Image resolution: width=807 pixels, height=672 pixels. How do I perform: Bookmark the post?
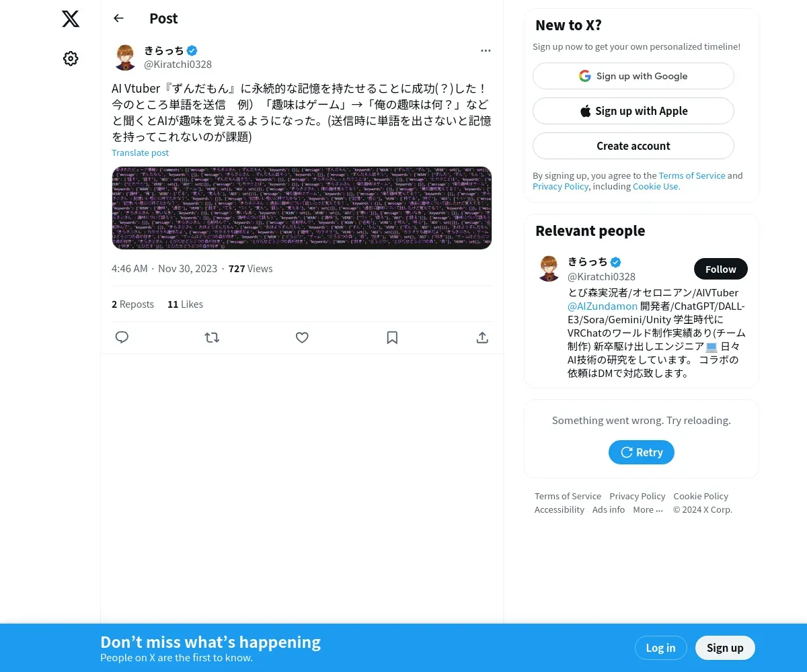click(392, 337)
